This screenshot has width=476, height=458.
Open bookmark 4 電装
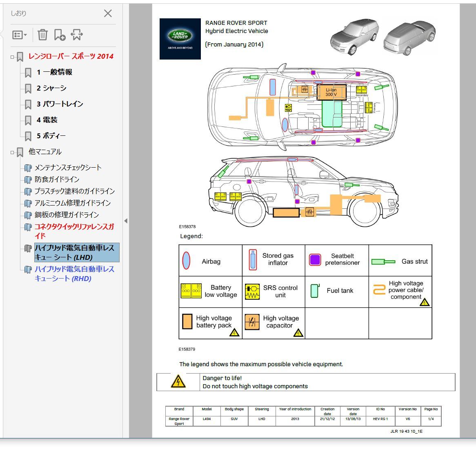47,120
